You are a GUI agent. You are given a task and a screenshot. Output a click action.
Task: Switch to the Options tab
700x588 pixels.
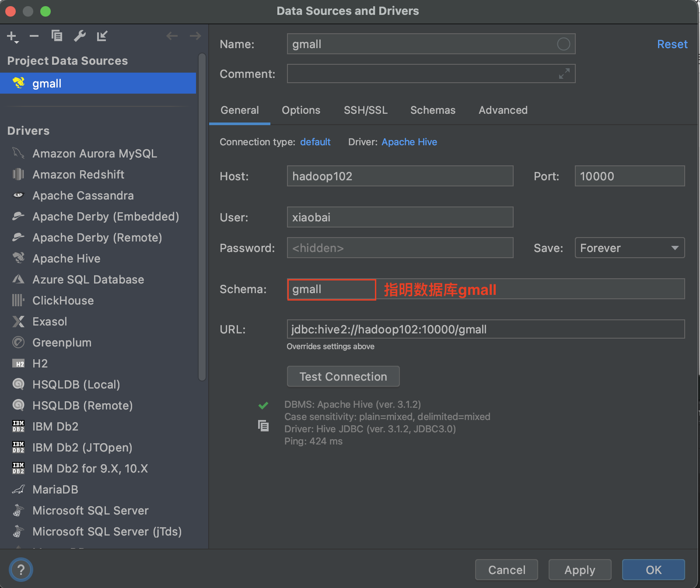(301, 110)
